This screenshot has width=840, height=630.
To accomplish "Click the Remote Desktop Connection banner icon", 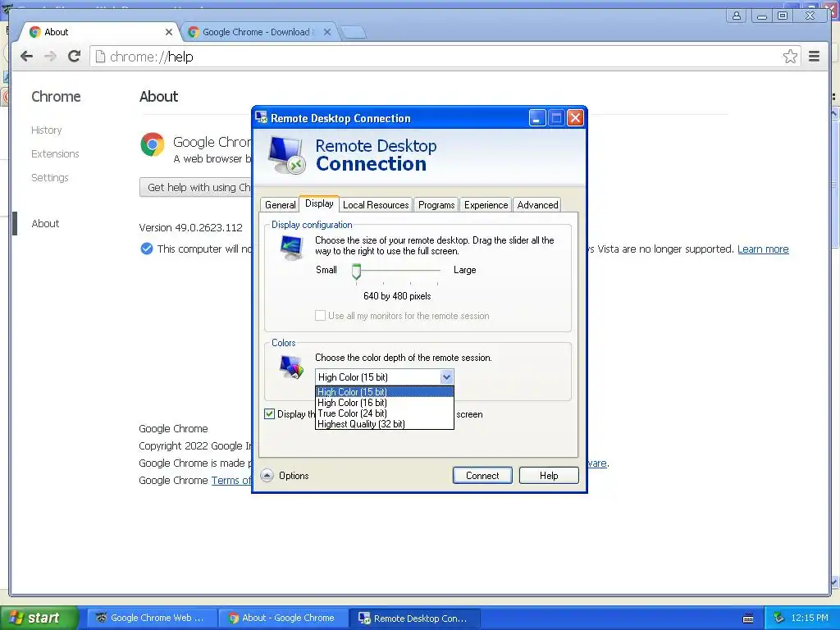I will tap(286, 155).
